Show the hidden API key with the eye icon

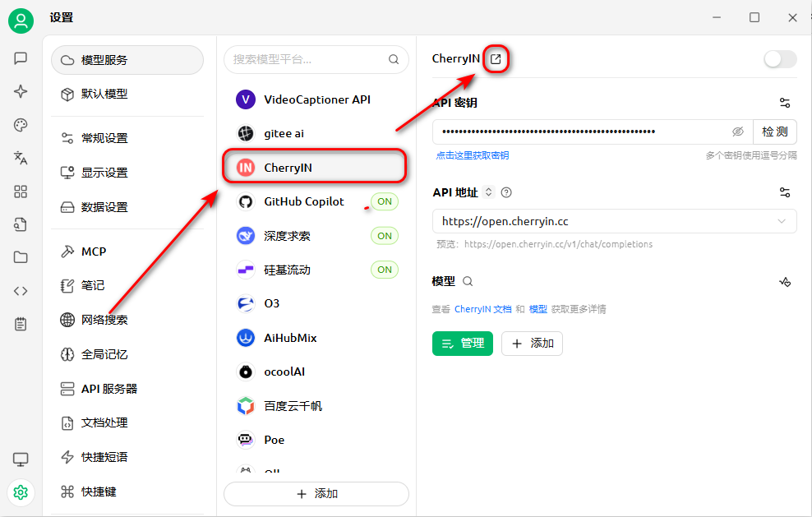[x=737, y=132]
